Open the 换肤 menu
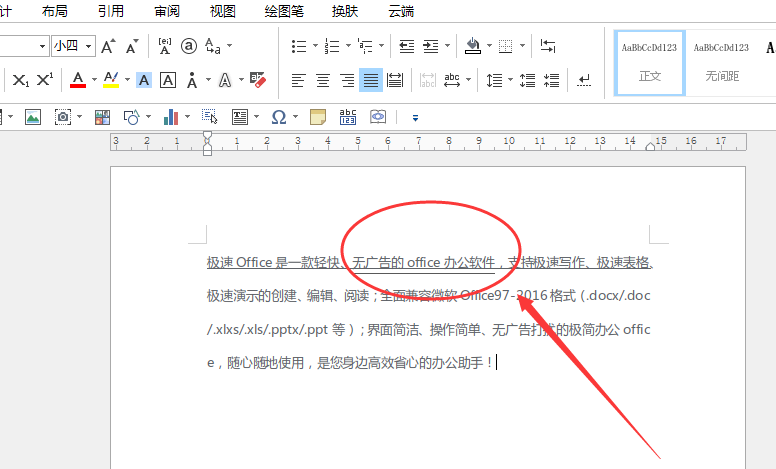Screen dimensions: 776x469 (345, 11)
